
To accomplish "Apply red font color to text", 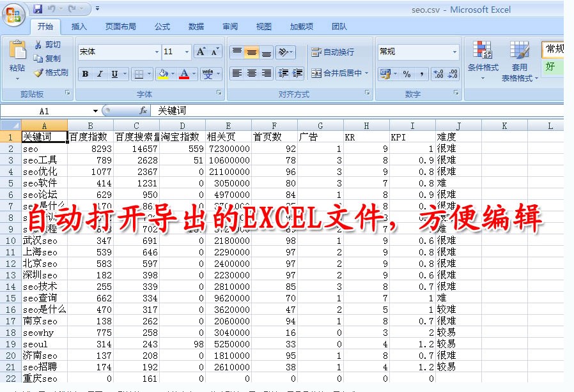I will 184,74.
